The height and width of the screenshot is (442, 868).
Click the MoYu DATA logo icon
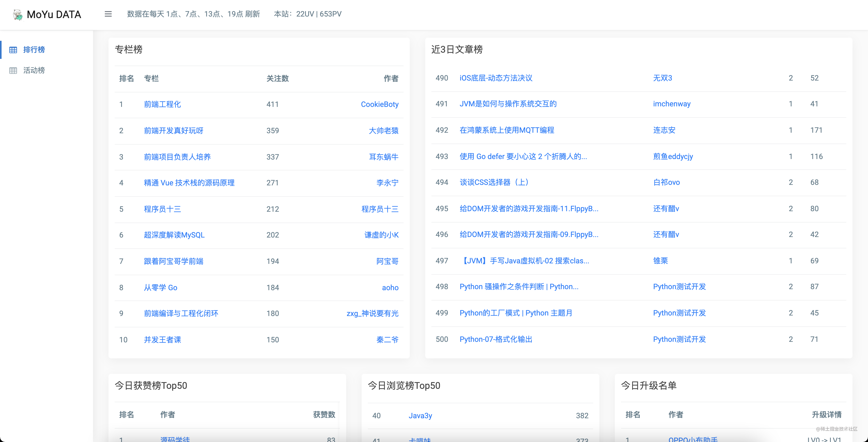coord(18,14)
